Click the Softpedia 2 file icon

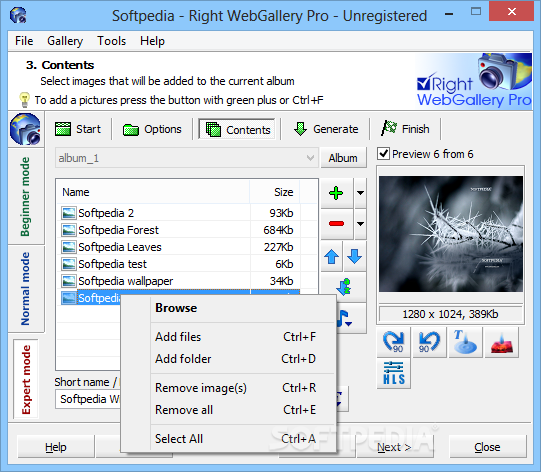click(68, 213)
